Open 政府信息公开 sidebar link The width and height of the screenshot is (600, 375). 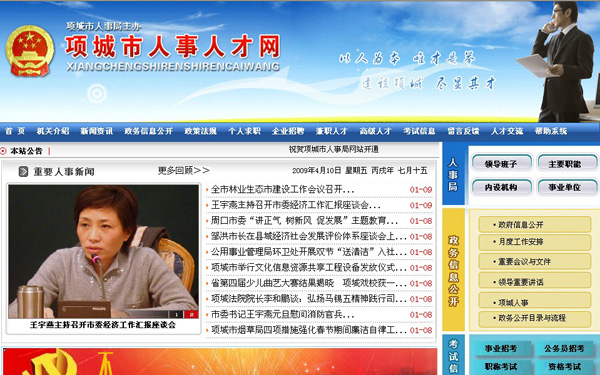(534, 225)
